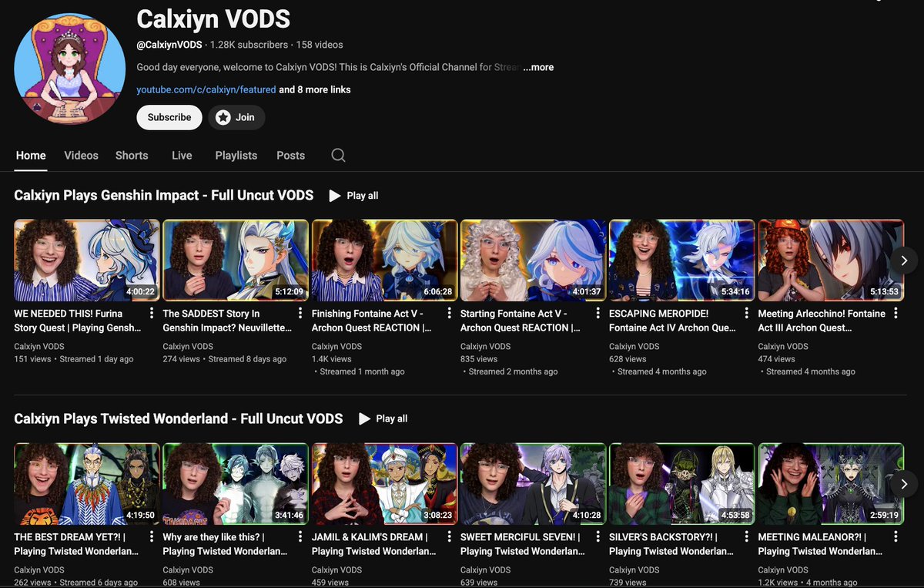Image resolution: width=924 pixels, height=588 pixels.
Task: Open options for Finishing Fontaine Act V video
Action: [x=448, y=314]
